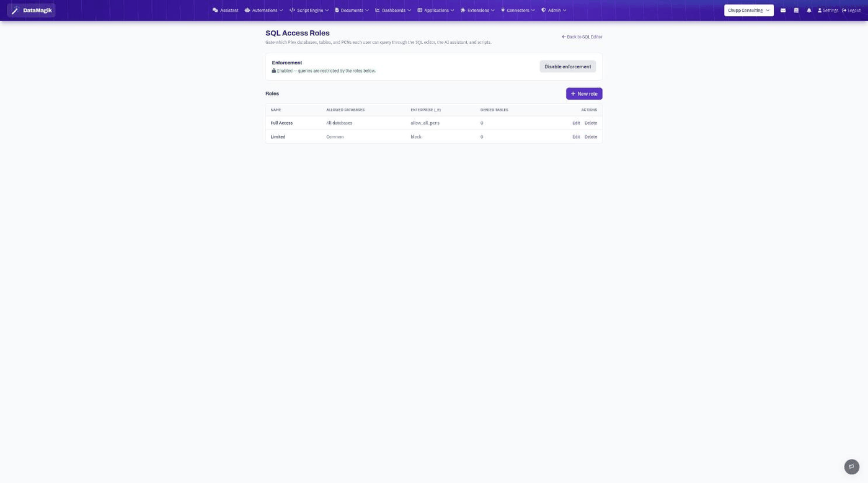Delete the Limited role
The image size is (868, 483).
click(591, 137)
